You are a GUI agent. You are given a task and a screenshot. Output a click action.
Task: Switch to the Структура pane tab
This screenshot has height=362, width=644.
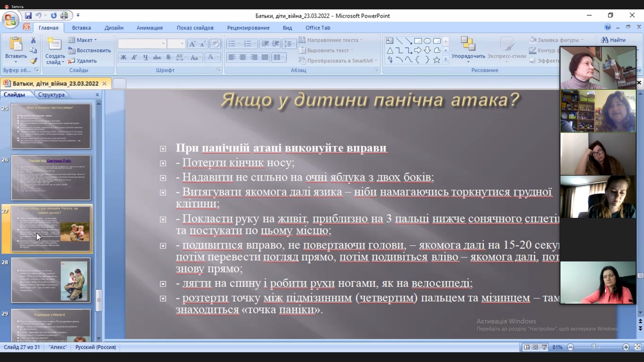tap(51, 95)
